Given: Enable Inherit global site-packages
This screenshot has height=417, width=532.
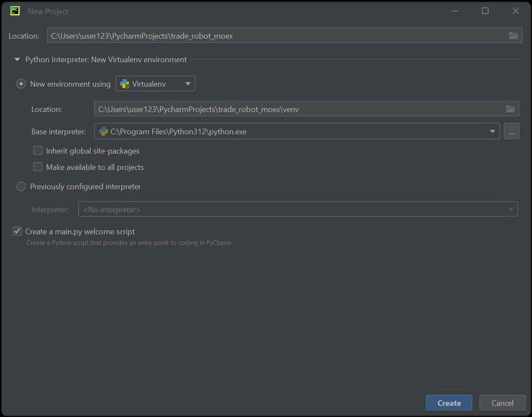Looking at the screenshot, I should [38, 151].
